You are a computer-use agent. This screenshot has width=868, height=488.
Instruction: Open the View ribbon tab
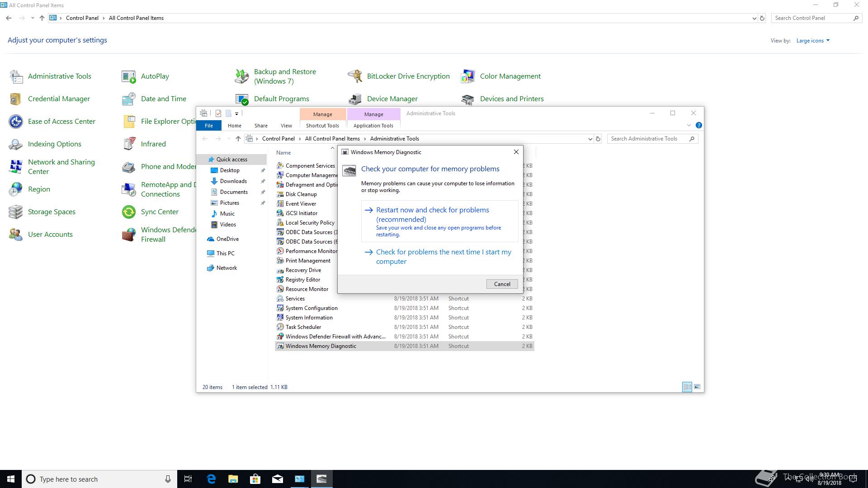[286, 126]
